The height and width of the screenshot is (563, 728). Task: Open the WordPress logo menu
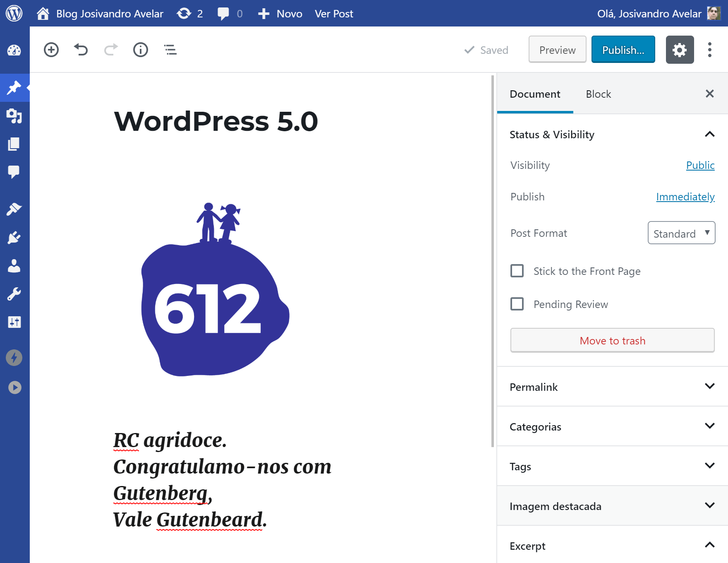(14, 13)
